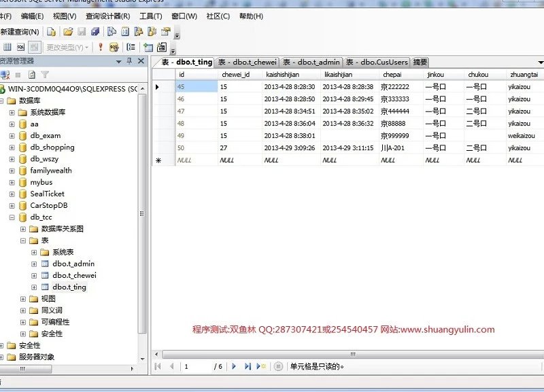The height and width of the screenshot is (392, 544).
Task: Select the row header of row id 47
Action: pyautogui.click(x=164, y=111)
